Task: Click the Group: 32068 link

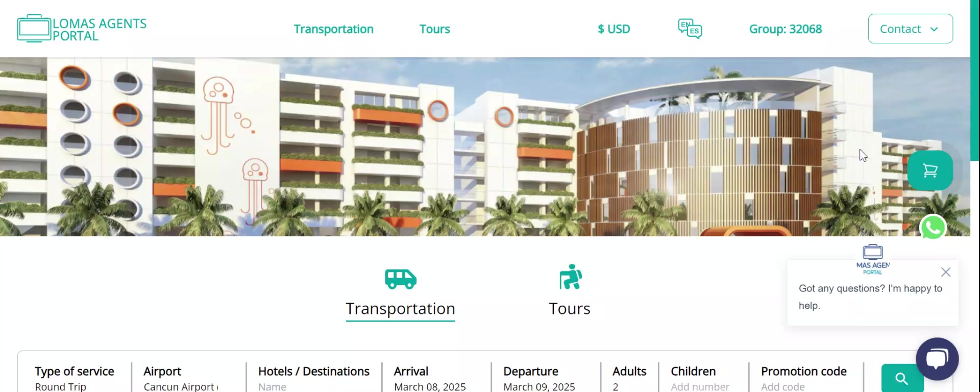Action: [x=785, y=29]
